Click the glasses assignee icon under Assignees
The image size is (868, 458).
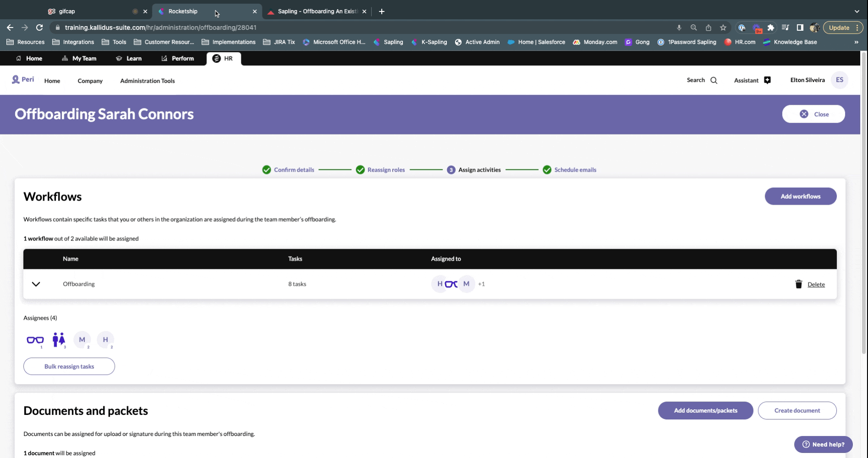tap(35, 340)
